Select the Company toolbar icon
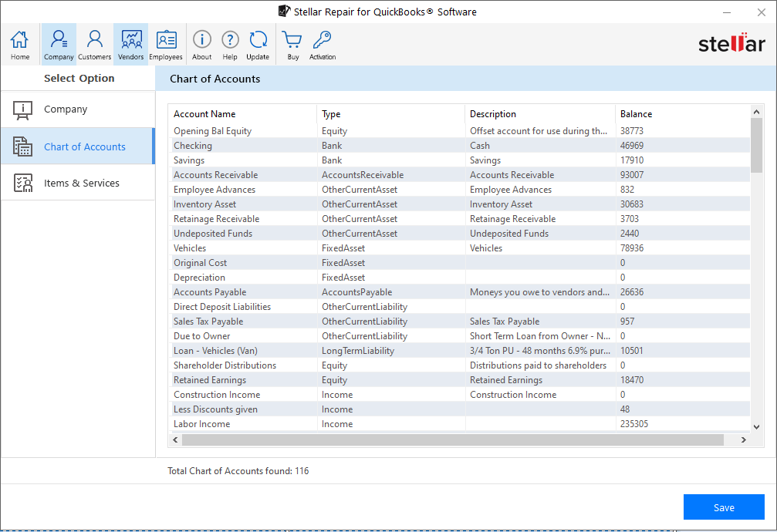 pos(59,45)
